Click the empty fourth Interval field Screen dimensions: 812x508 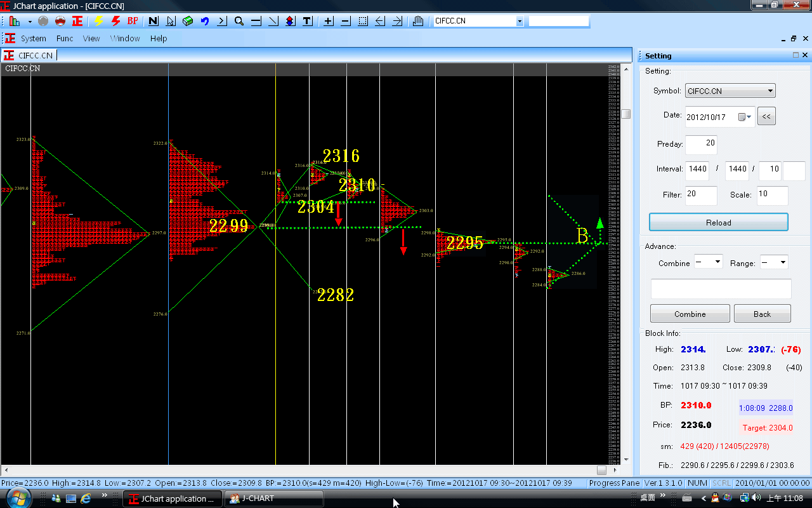pos(794,170)
